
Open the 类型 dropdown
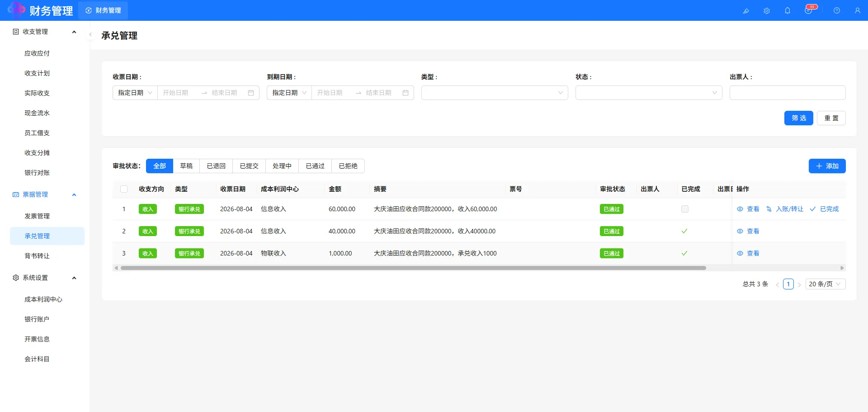495,93
